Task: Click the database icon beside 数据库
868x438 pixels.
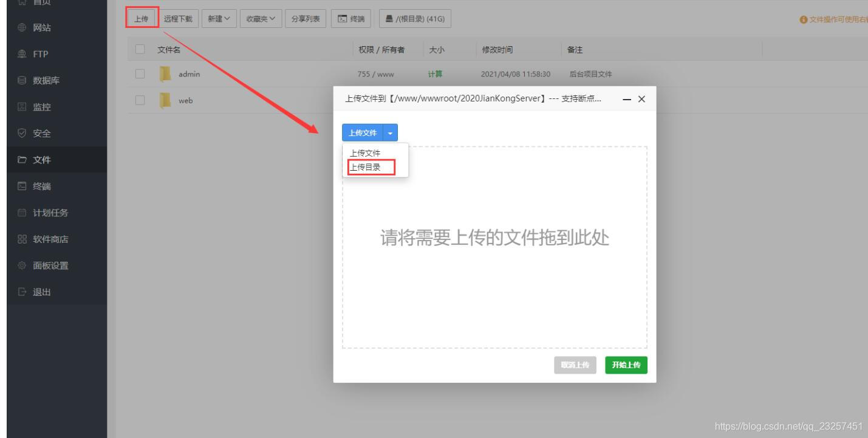Action: pyautogui.click(x=23, y=81)
